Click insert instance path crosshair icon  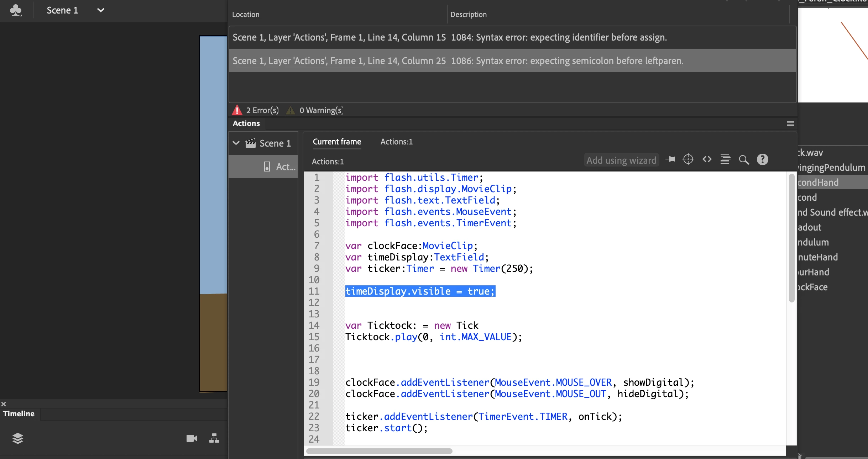688,159
